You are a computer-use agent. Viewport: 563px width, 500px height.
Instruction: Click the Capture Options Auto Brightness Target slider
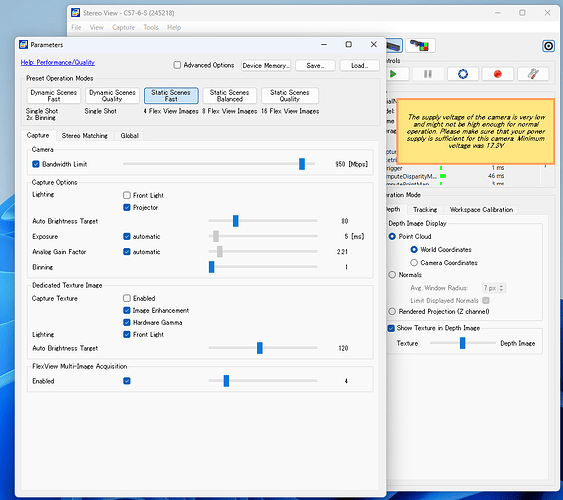[x=236, y=221]
